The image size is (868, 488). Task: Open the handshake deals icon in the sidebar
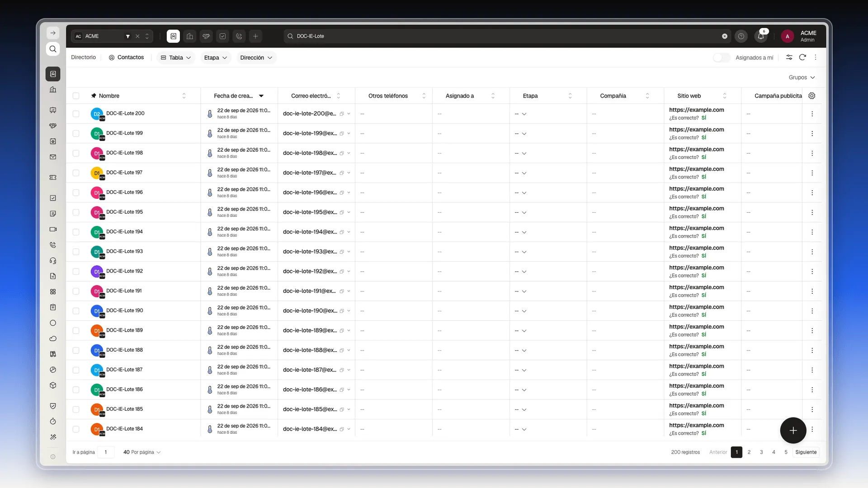click(53, 126)
